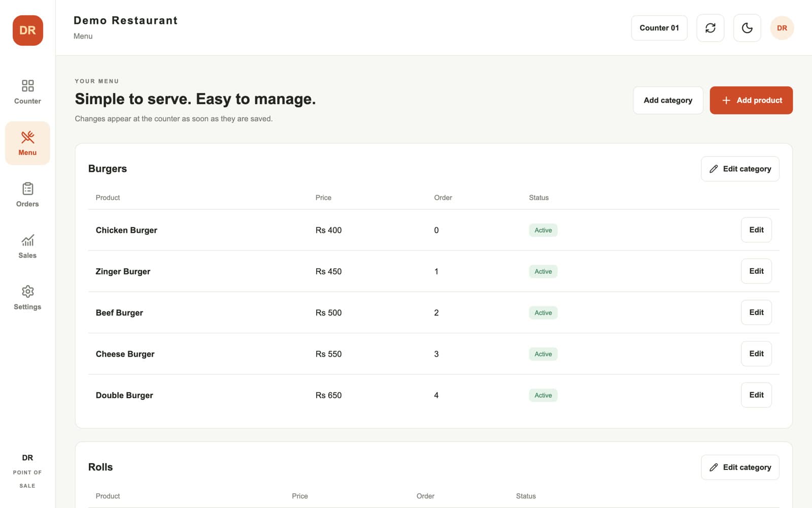The height and width of the screenshot is (508, 812).
Task: Toggle dark mode moon icon
Action: point(747,28)
